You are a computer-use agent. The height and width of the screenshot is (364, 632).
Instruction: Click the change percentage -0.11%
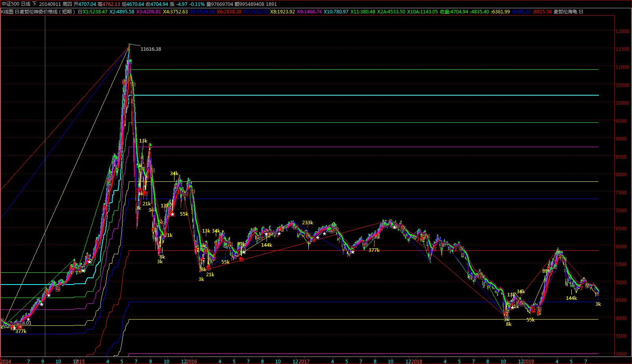point(198,4)
